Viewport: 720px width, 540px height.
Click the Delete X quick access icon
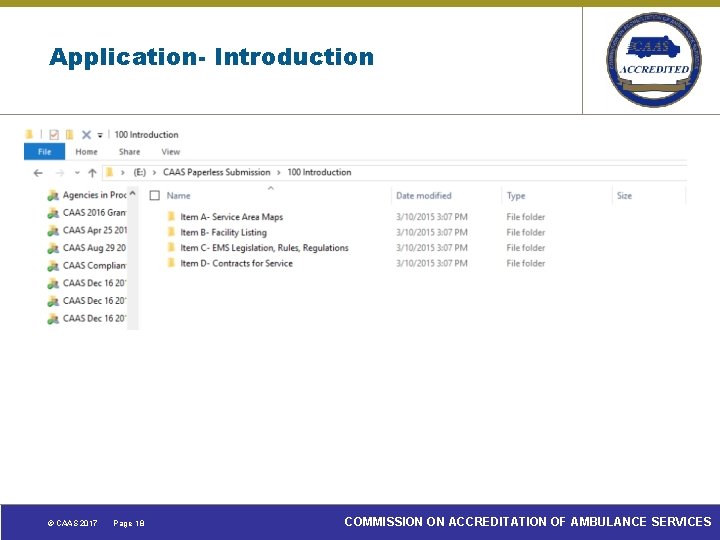click(86, 135)
